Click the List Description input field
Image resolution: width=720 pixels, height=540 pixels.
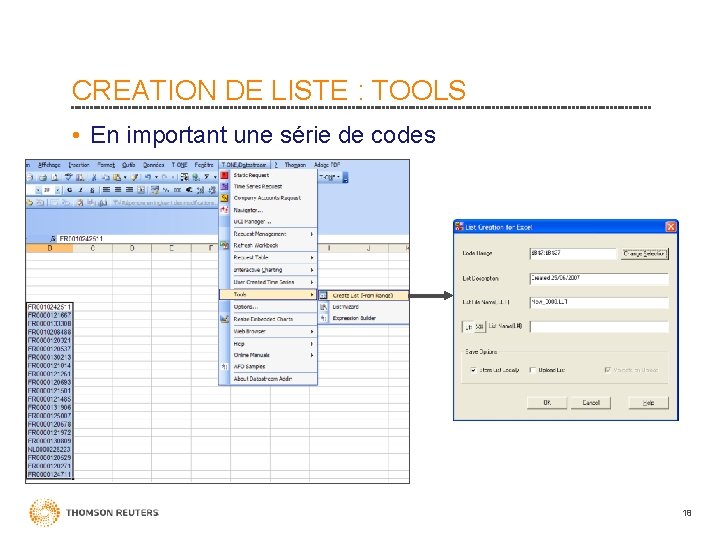pos(599,278)
